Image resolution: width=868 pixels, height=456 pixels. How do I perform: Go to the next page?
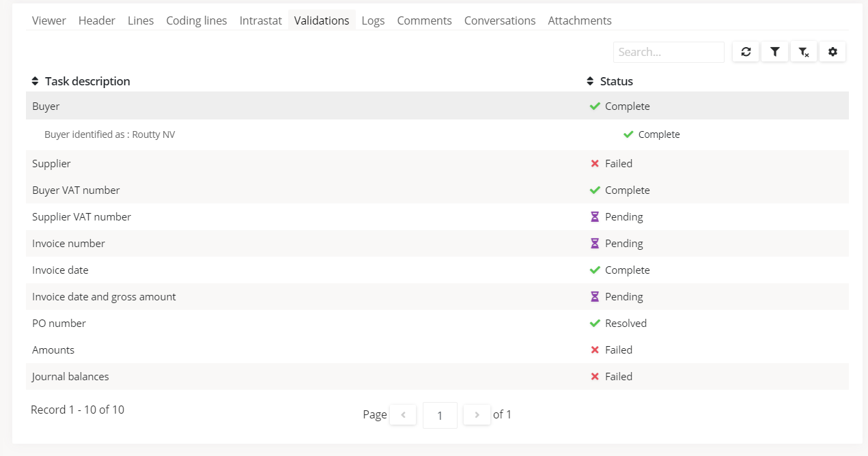477,414
